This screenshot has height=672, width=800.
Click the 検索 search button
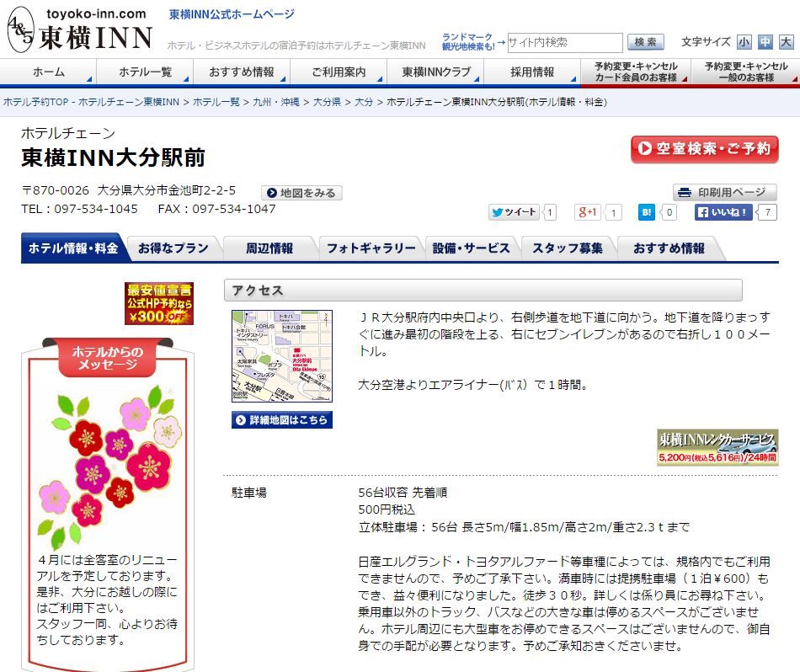[645, 42]
